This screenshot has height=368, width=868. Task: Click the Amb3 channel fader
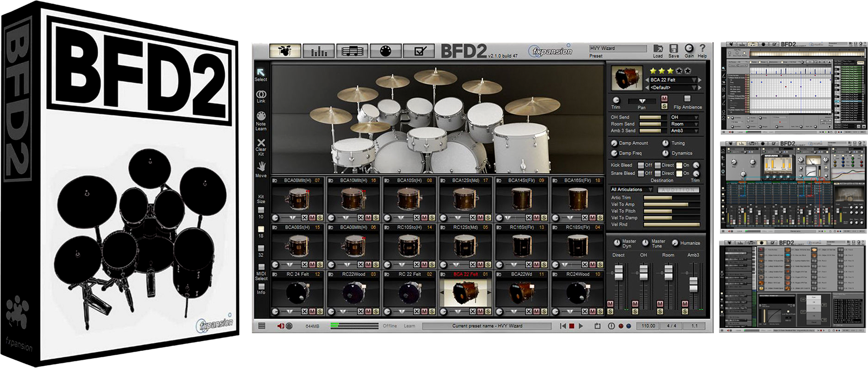tap(693, 284)
